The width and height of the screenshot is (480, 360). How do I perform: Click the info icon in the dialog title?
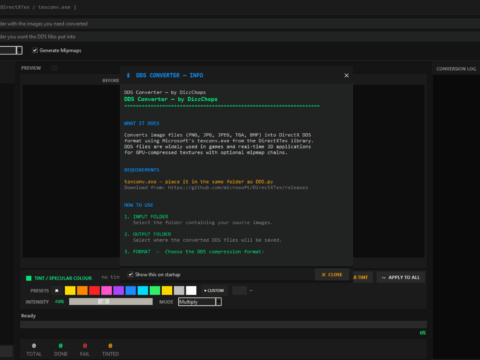(x=128, y=75)
